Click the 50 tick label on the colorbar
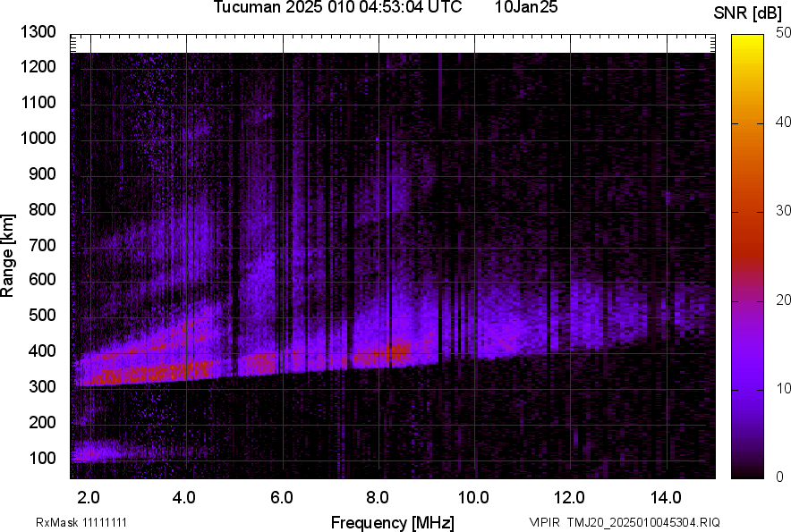Screen dimensions: 791x532 tap(784, 32)
